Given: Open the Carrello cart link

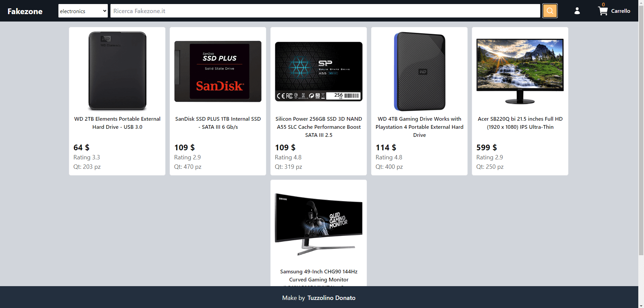Looking at the screenshot, I should click(620, 11).
